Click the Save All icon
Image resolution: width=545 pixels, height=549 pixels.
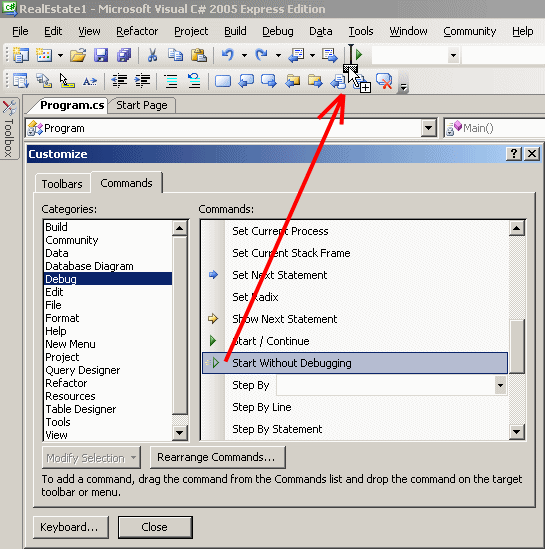tap(124, 55)
